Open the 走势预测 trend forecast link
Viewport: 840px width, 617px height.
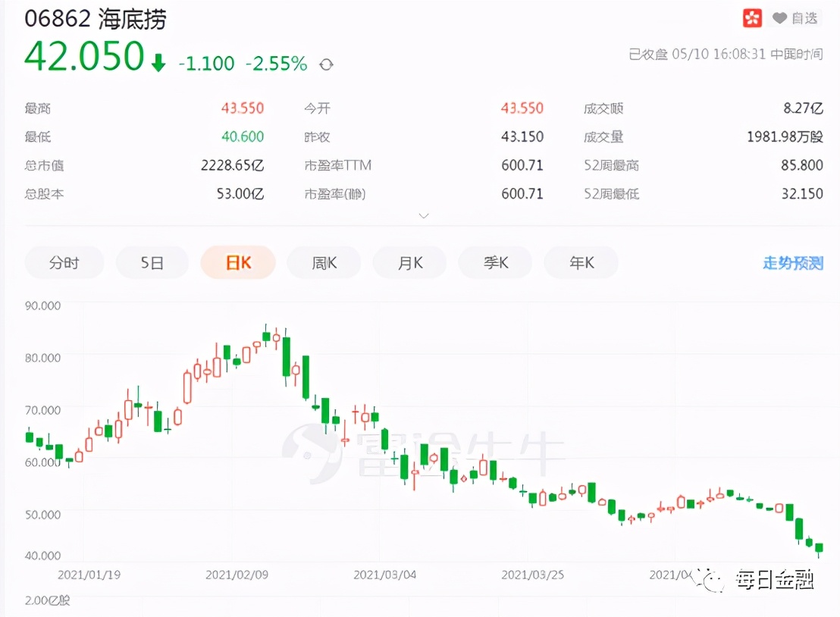click(793, 263)
